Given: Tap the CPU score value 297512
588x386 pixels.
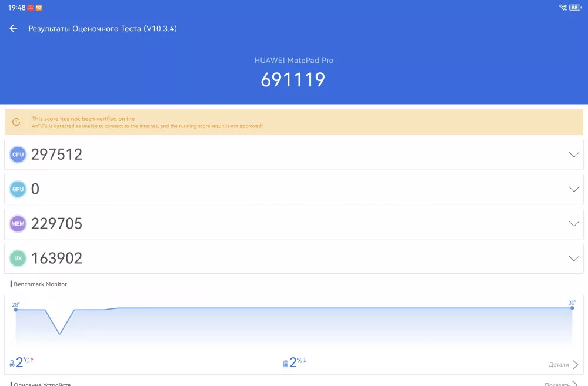Looking at the screenshot, I should pos(56,155).
